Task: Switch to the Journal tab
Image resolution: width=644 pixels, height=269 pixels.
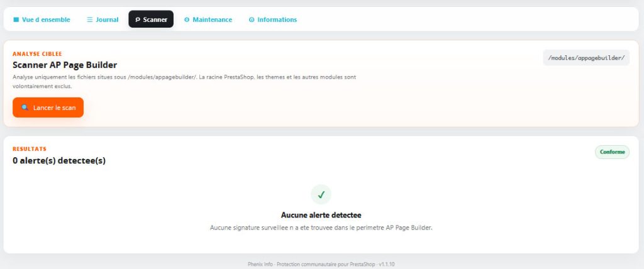Action: coord(103,19)
